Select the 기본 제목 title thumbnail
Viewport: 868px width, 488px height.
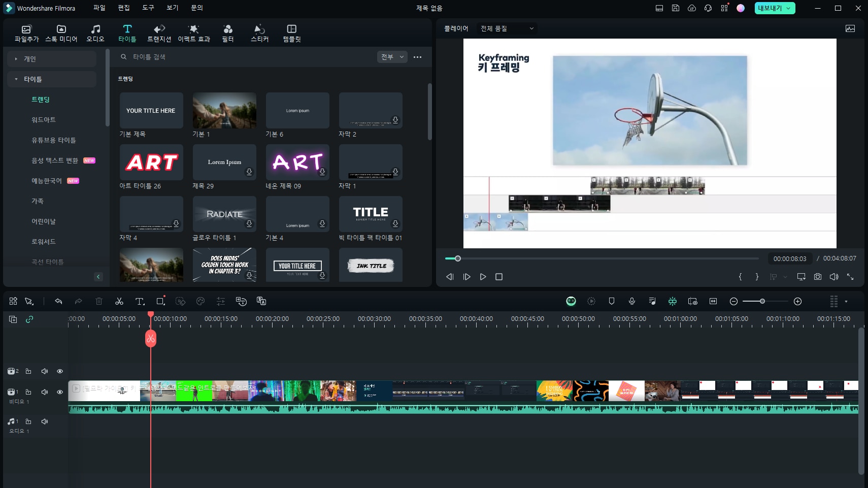[151, 110]
